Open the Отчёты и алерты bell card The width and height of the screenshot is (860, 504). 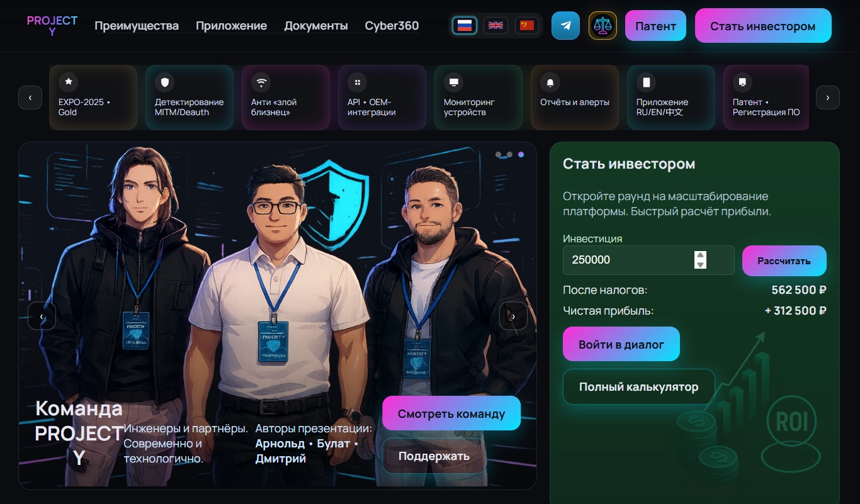(575, 98)
